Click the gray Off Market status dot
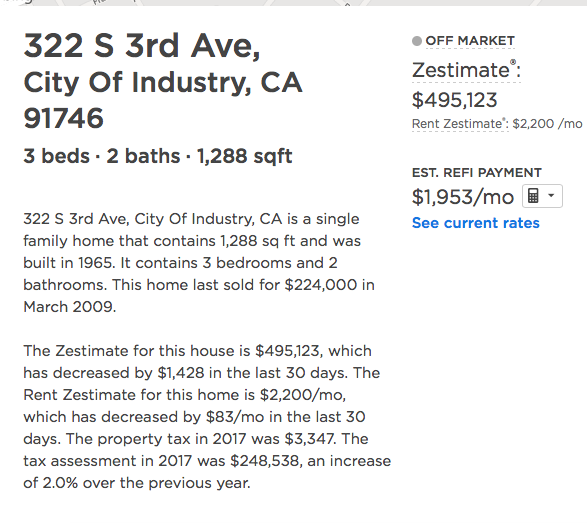Screen dimensions: 587x523 (x=417, y=41)
